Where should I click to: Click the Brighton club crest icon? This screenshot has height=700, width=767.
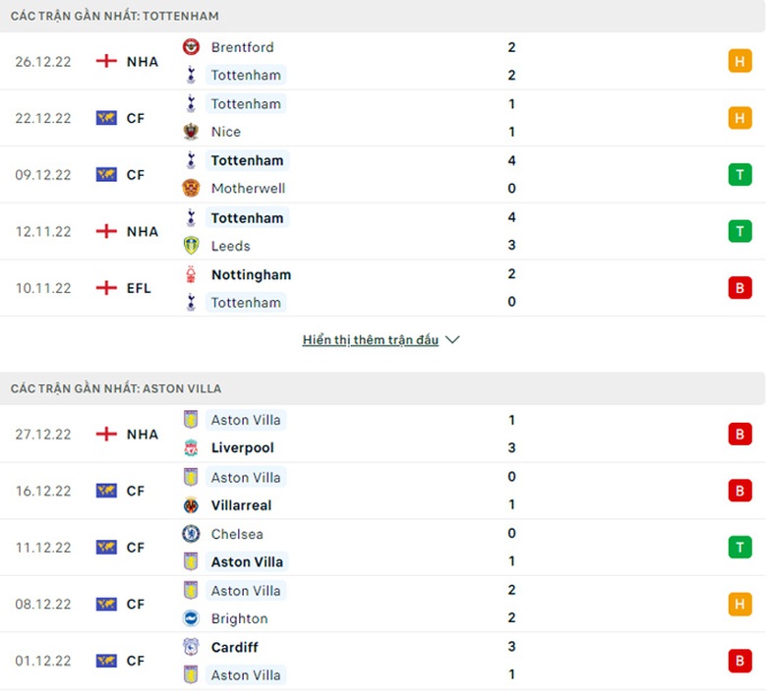191,618
